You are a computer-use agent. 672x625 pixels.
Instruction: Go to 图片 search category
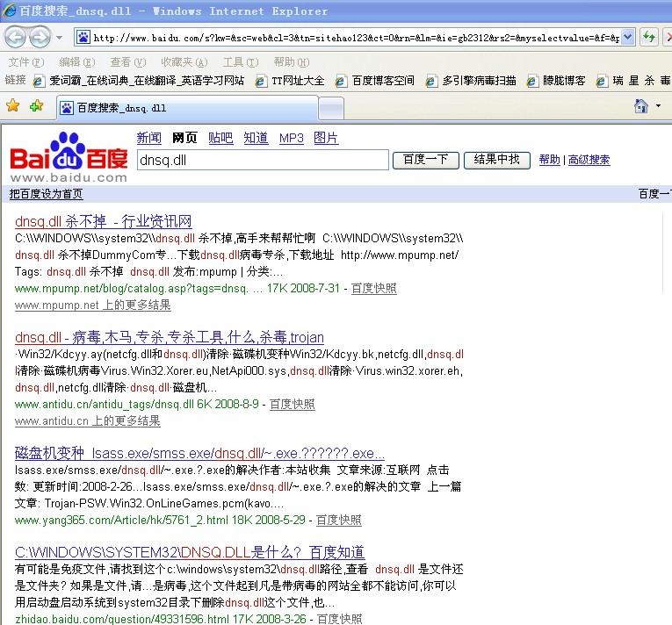[x=326, y=138]
